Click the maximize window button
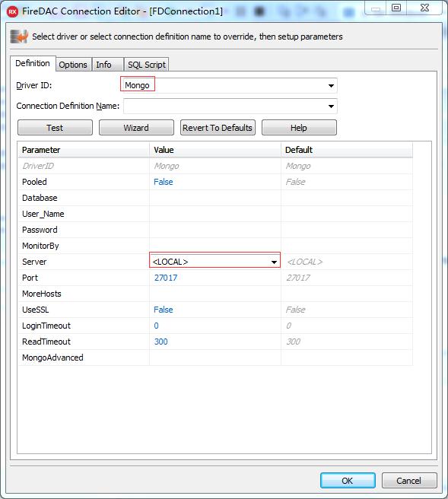This screenshot has width=448, height=499. pyautogui.click(x=396, y=8)
